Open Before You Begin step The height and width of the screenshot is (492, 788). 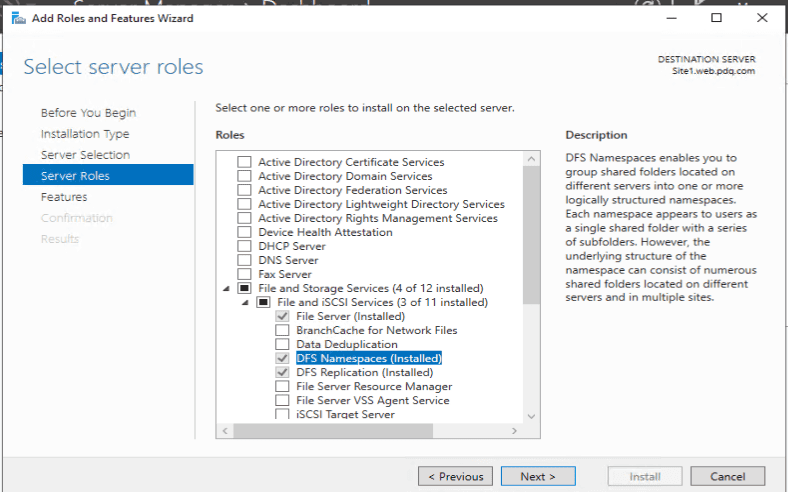tap(88, 113)
